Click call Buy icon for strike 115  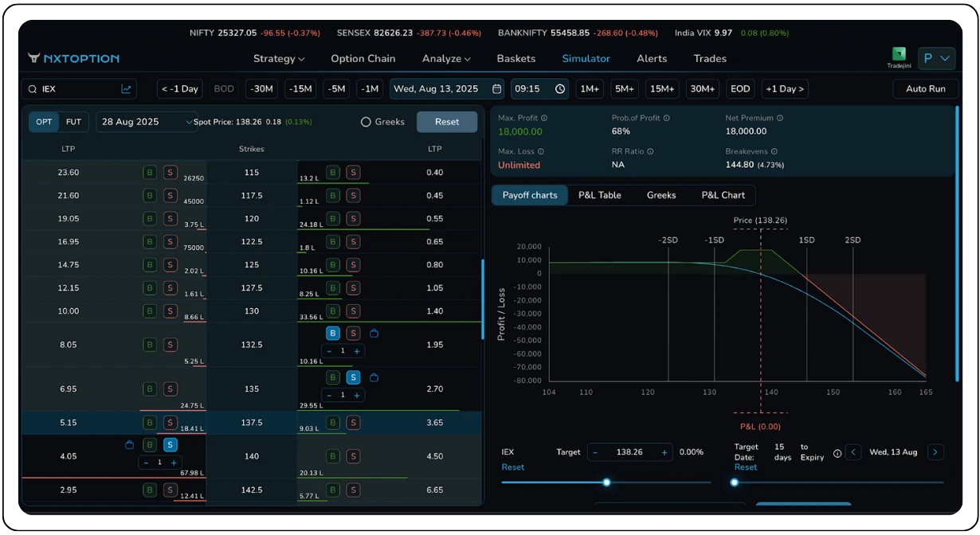(x=150, y=172)
